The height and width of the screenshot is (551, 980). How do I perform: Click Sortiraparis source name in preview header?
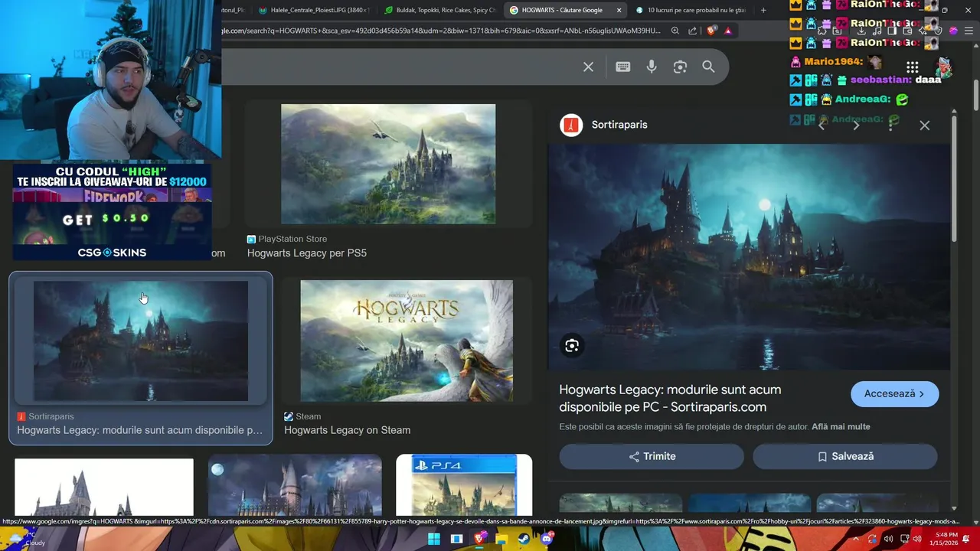point(619,125)
